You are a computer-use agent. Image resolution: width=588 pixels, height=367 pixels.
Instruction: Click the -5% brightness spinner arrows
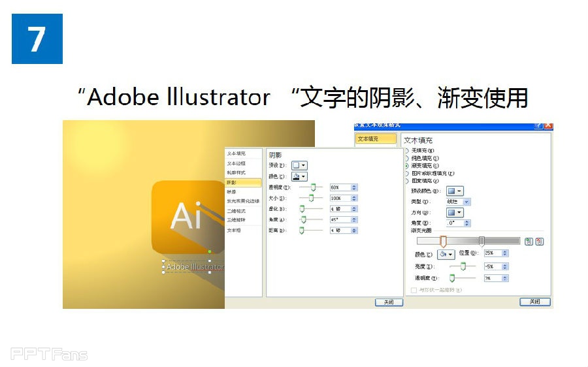[505, 266]
